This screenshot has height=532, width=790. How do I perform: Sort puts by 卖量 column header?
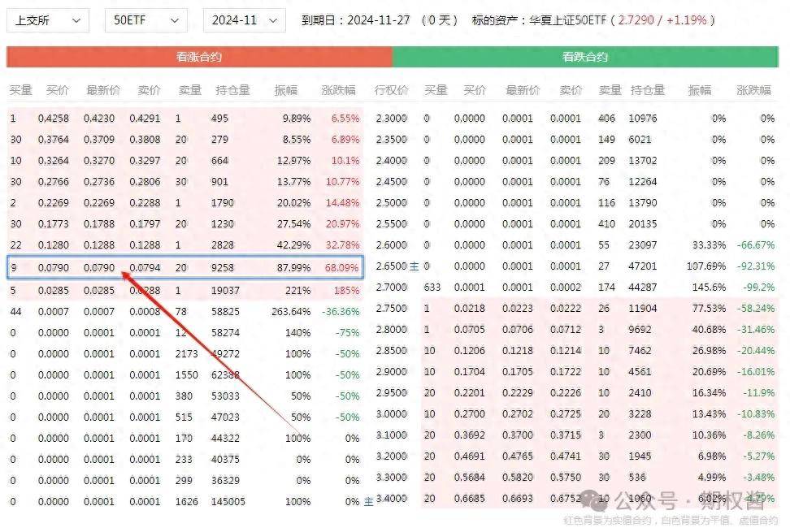click(x=610, y=90)
